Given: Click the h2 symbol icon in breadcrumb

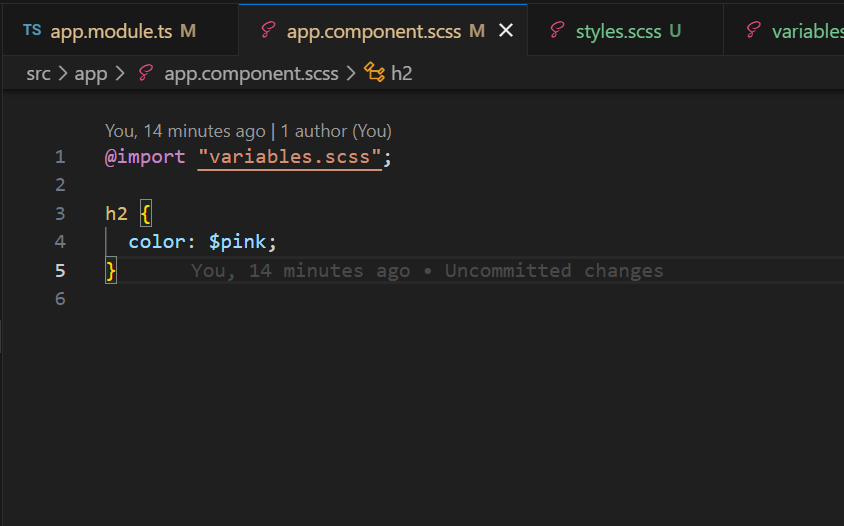Looking at the screenshot, I should click(x=375, y=73).
